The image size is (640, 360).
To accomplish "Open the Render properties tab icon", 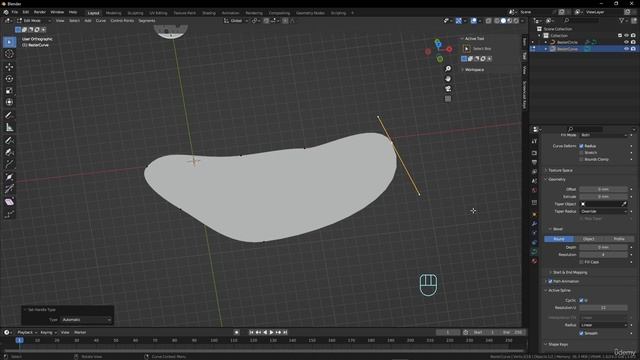I will (534, 153).
